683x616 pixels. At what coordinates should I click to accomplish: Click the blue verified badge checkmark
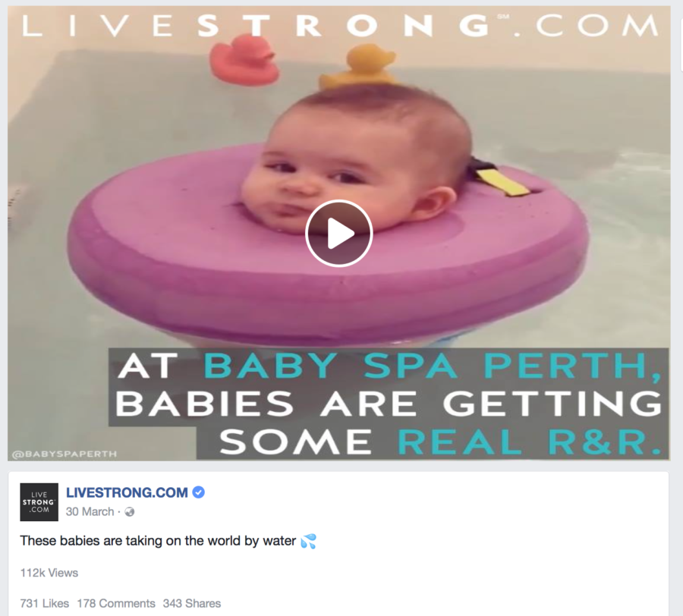199,492
